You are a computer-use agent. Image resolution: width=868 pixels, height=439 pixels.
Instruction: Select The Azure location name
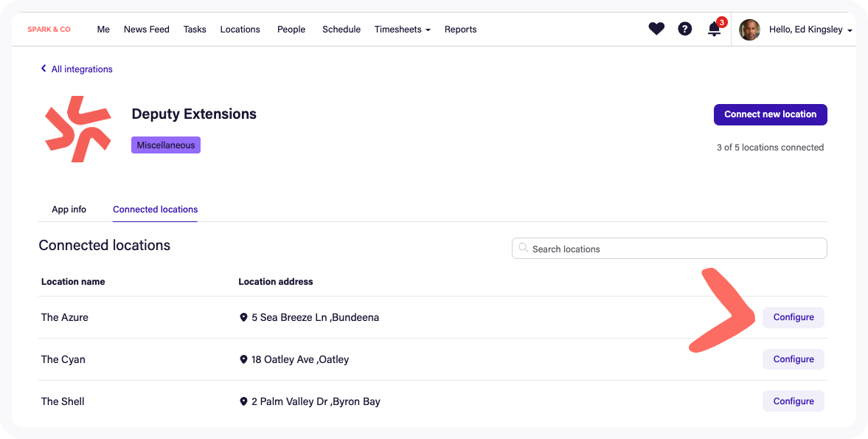click(65, 317)
